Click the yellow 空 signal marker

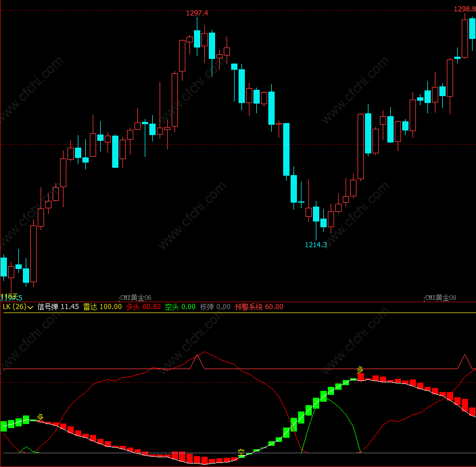click(241, 452)
